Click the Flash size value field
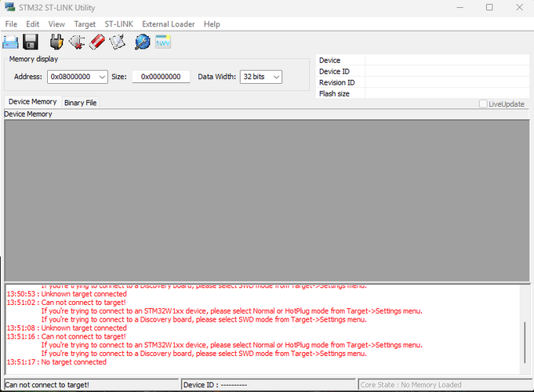This screenshot has width=534, height=392. tap(447, 93)
